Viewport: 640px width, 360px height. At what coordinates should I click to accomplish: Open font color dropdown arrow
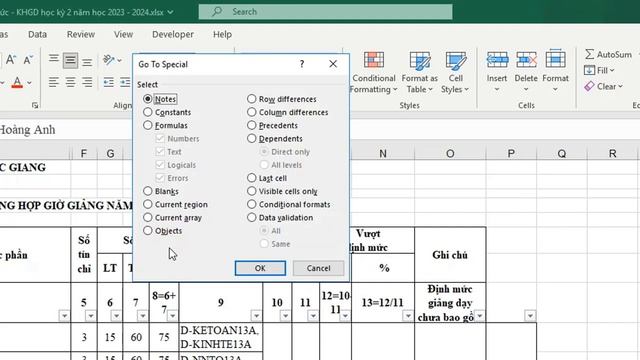point(29,83)
